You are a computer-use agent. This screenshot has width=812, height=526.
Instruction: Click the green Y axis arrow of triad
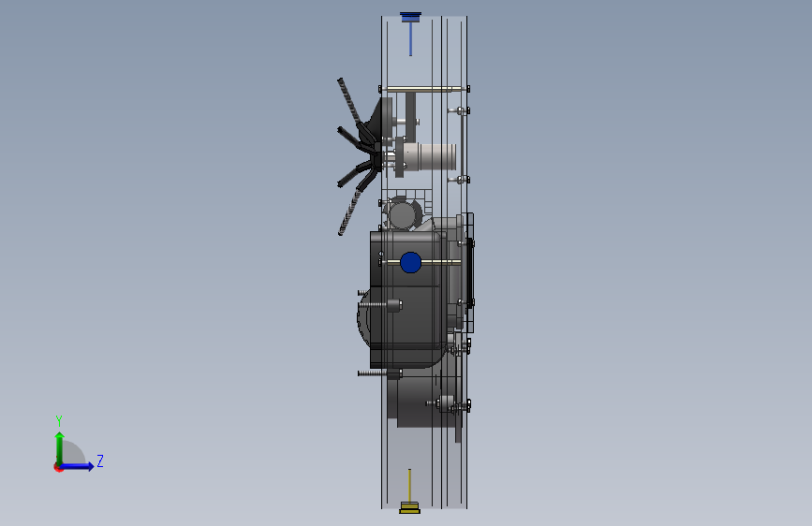(60, 447)
